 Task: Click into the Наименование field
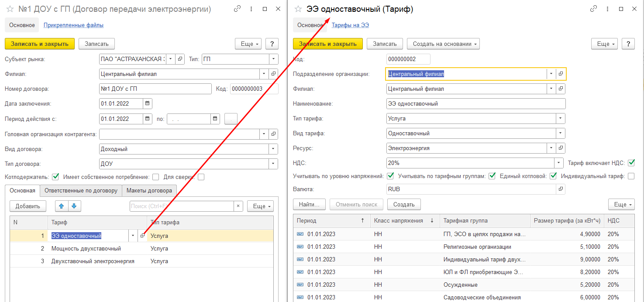point(476,104)
